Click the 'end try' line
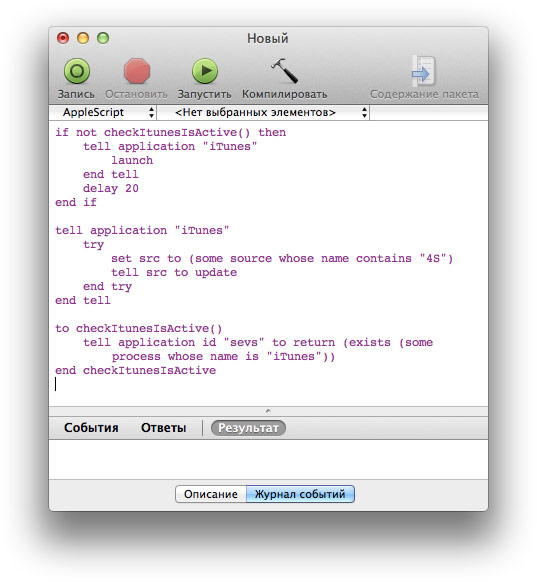This screenshot has height=582, width=537. pos(107,287)
